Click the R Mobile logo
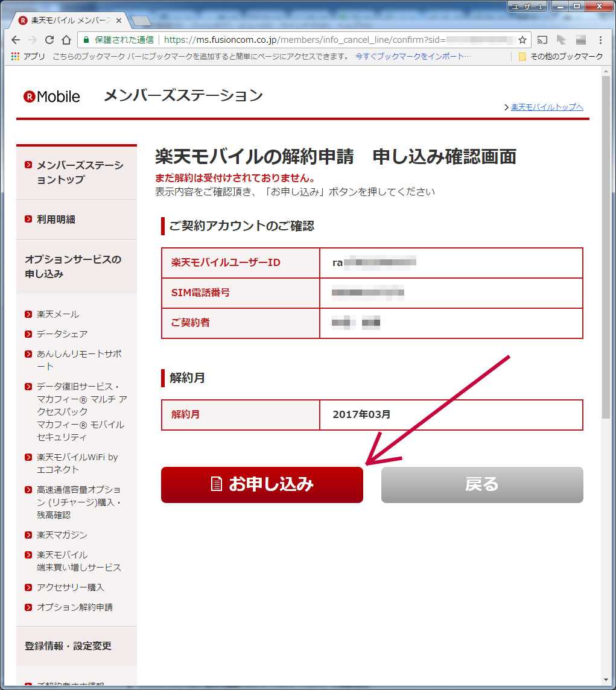This screenshot has width=616, height=690. coord(52,97)
